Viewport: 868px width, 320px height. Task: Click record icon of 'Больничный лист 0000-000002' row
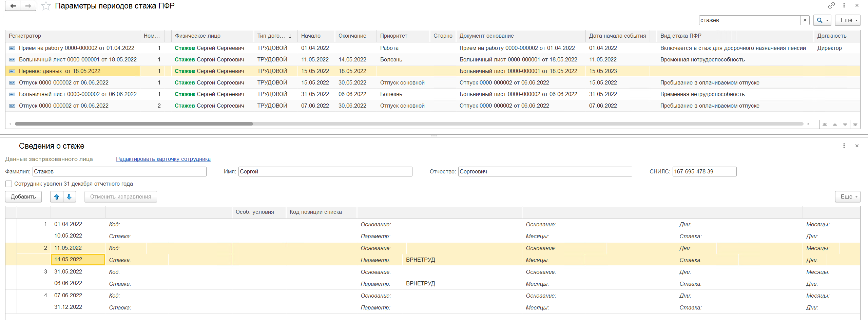click(12, 94)
